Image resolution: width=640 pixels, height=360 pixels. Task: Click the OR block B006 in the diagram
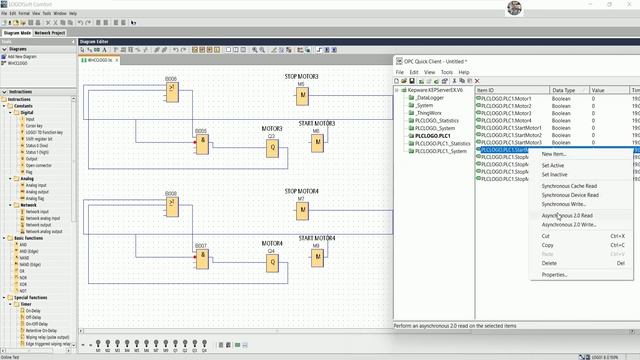(x=172, y=92)
